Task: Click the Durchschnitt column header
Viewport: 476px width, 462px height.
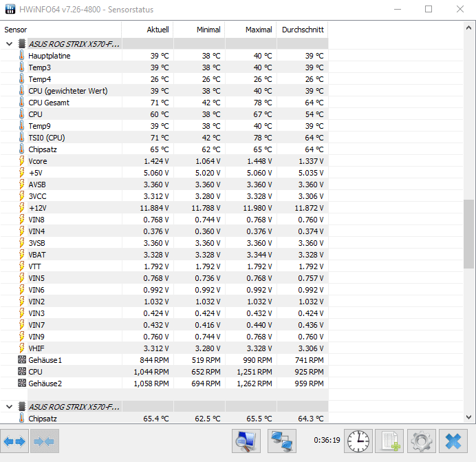Action: tap(303, 30)
